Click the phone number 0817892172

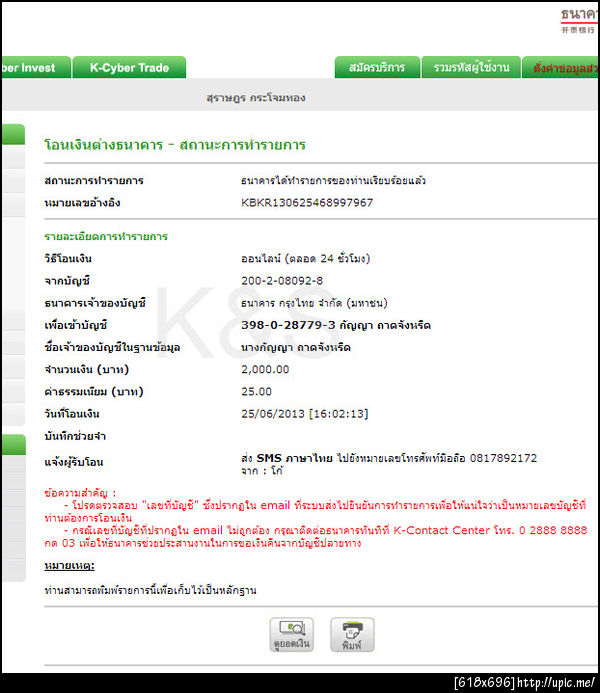(x=503, y=458)
